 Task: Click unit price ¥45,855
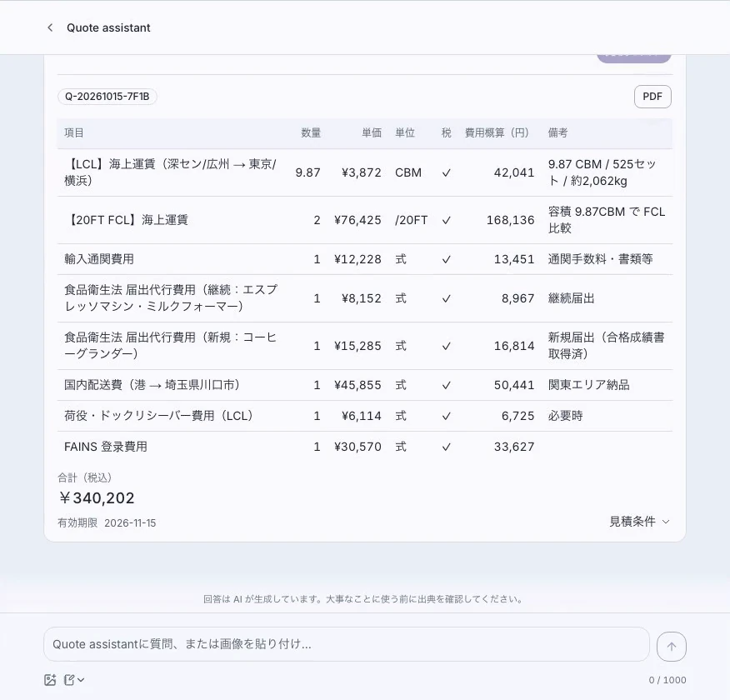pyautogui.click(x=357, y=385)
